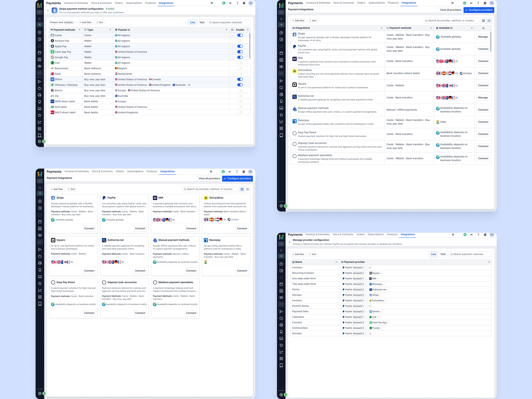
Task: Click plus icon in Ecomm stores row
Action: tap(370, 306)
